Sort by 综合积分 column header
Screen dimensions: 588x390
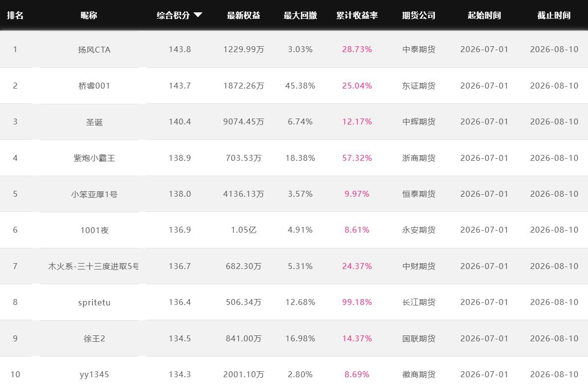(x=173, y=15)
